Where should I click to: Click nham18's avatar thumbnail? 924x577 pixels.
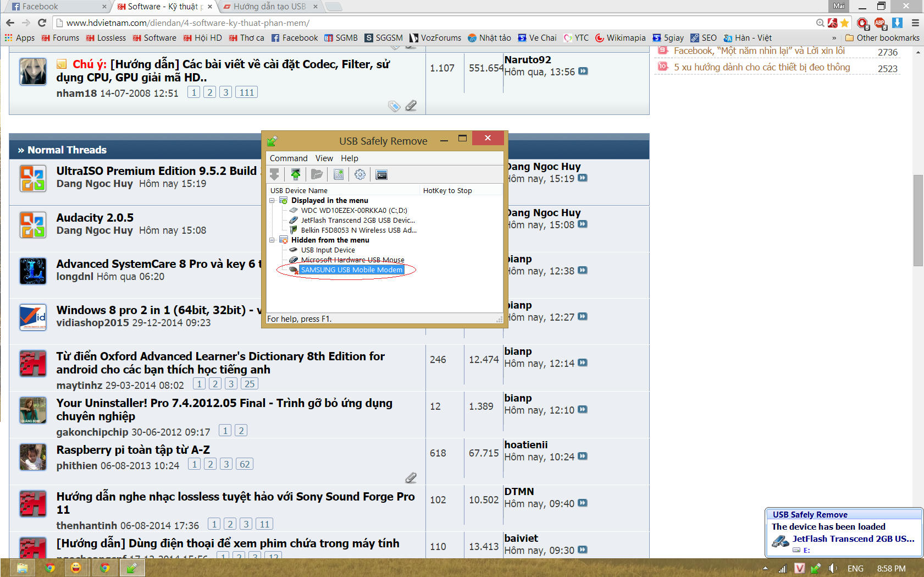[x=33, y=72]
